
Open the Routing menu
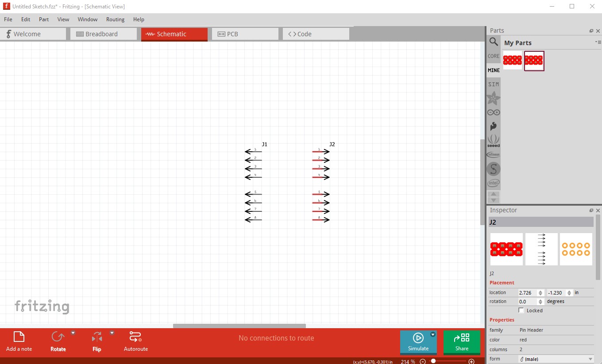pyautogui.click(x=115, y=19)
